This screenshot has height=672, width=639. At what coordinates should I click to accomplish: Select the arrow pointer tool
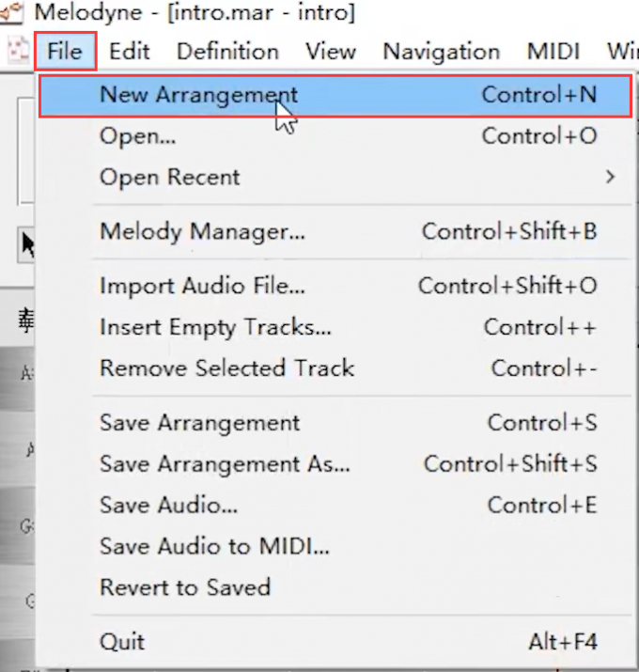[27, 244]
